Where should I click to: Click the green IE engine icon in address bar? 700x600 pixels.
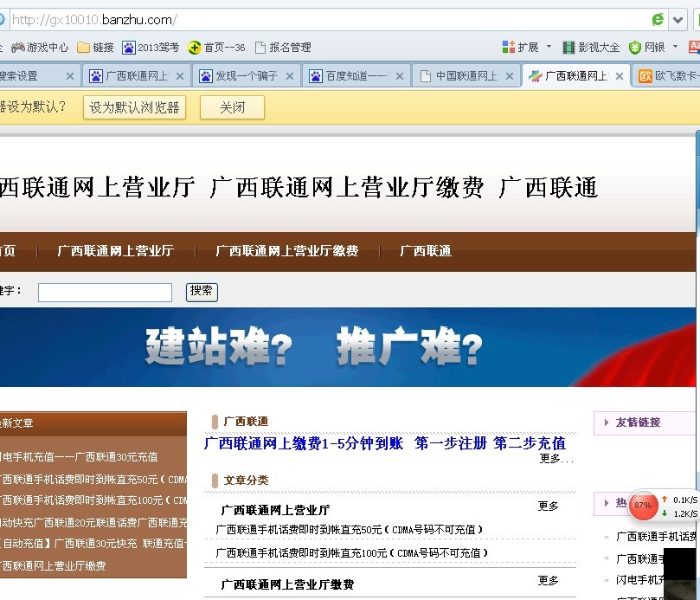click(656, 18)
